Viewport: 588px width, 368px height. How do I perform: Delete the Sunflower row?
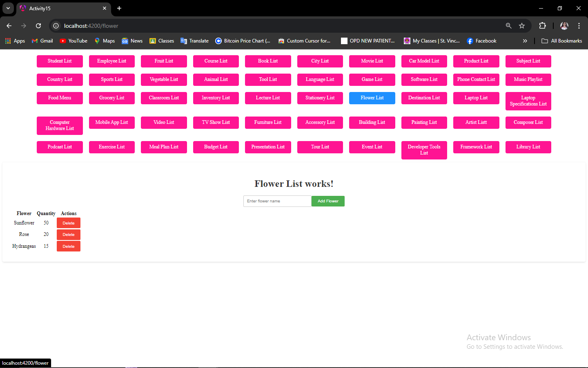click(x=69, y=223)
